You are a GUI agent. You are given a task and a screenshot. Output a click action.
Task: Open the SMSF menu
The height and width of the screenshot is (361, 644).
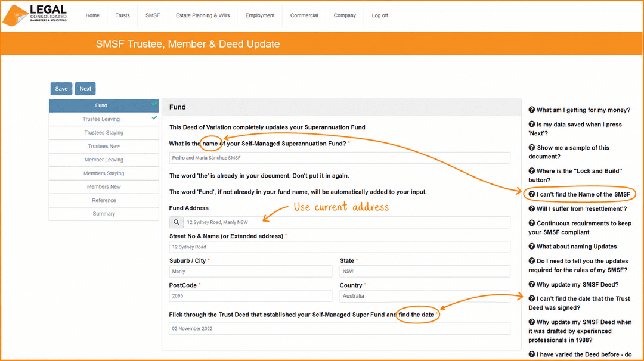click(x=153, y=15)
